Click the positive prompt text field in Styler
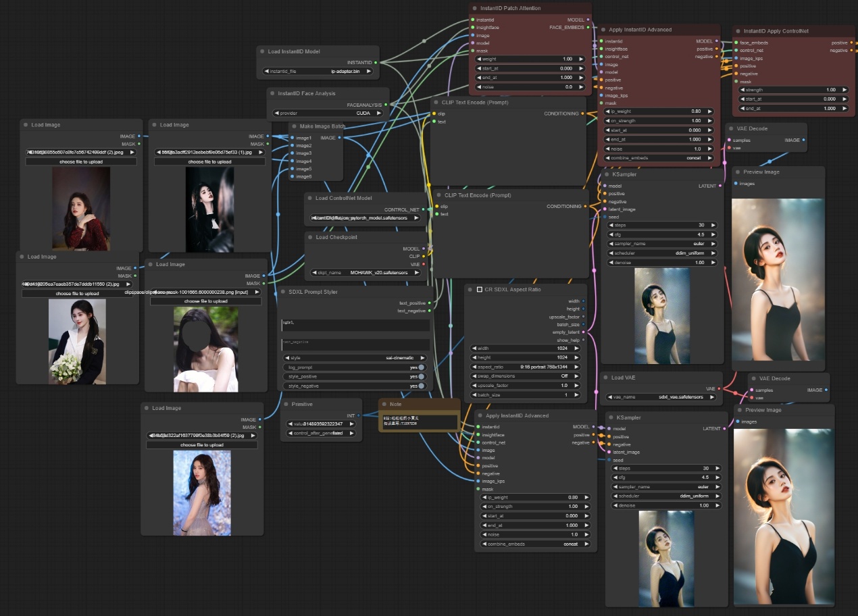The width and height of the screenshot is (858, 616). tap(355, 325)
